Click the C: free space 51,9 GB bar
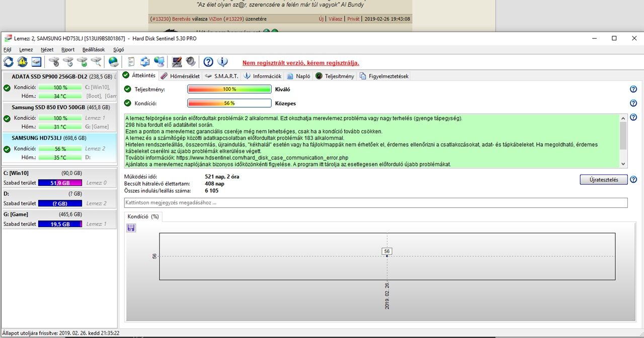The width and height of the screenshot is (644, 338). click(60, 183)
